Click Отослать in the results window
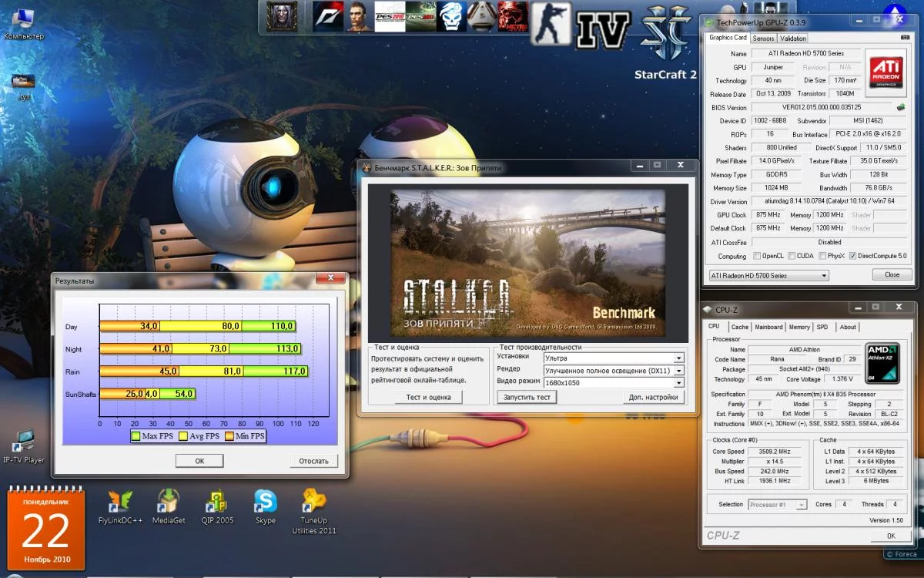 pyautogui.click(x=313, y=461)
